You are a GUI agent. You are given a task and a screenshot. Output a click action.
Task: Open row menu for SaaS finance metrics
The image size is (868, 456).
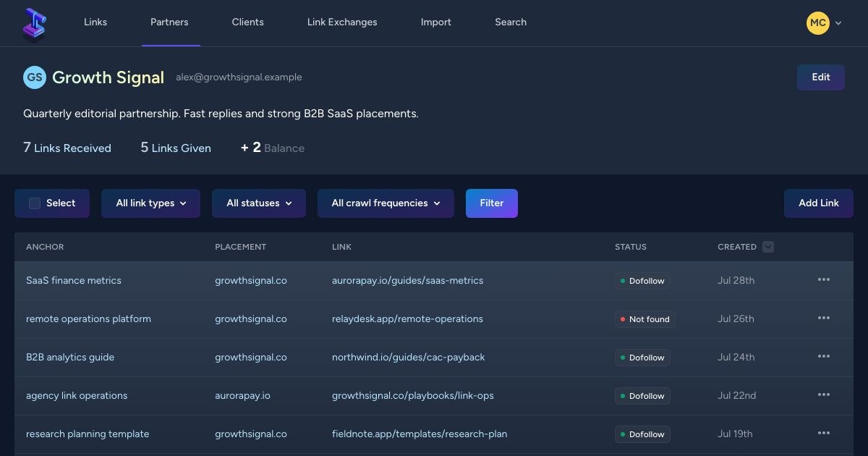click(824, 280)
